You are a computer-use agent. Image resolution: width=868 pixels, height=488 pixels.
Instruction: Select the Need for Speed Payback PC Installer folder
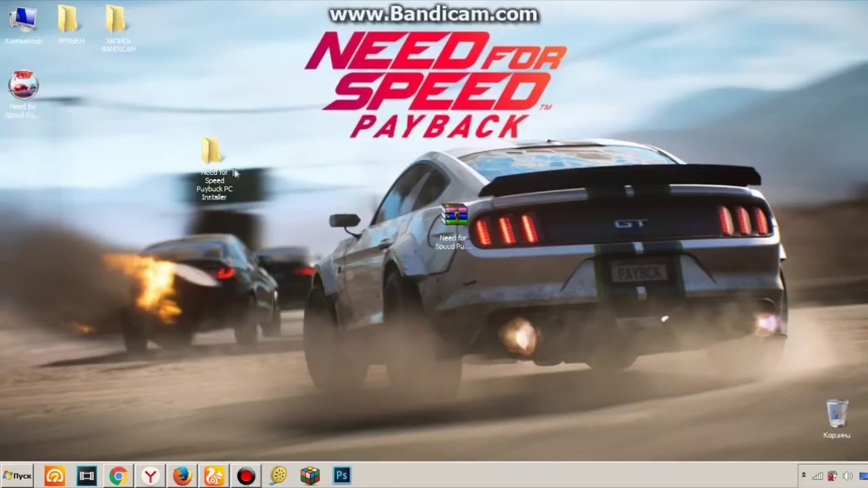coord(214,169)
